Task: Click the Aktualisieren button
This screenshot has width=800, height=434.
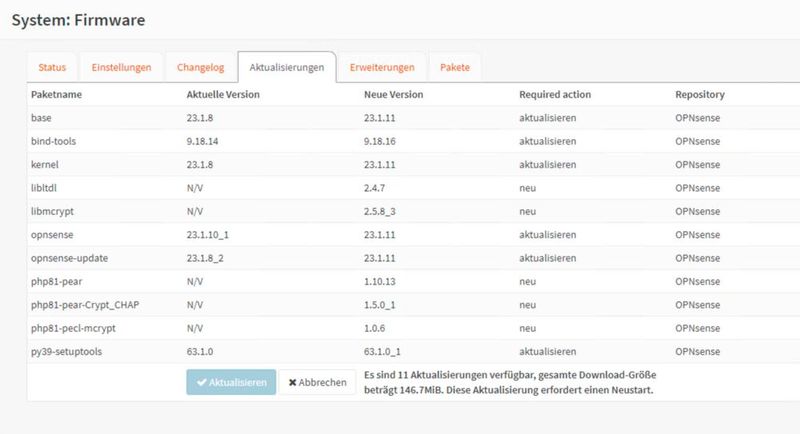Action: click(231, 382)
